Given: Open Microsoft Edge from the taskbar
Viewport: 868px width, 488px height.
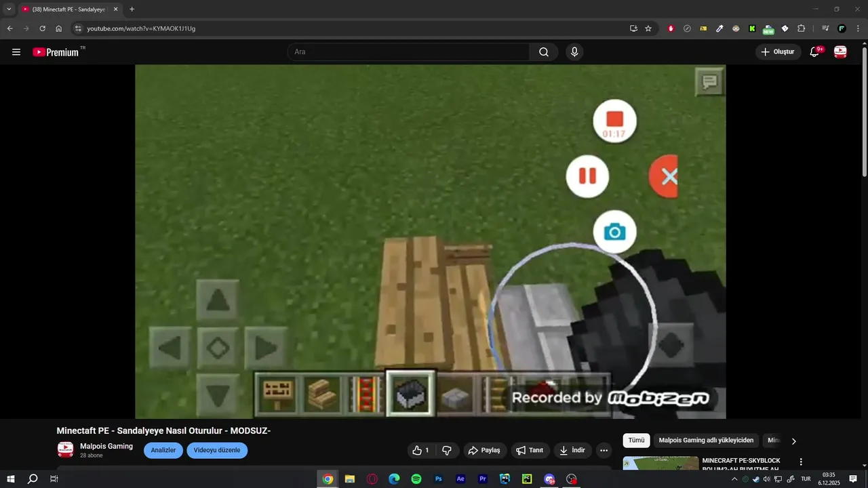Looking at the screenshot, I should click(x=394, y=479).
